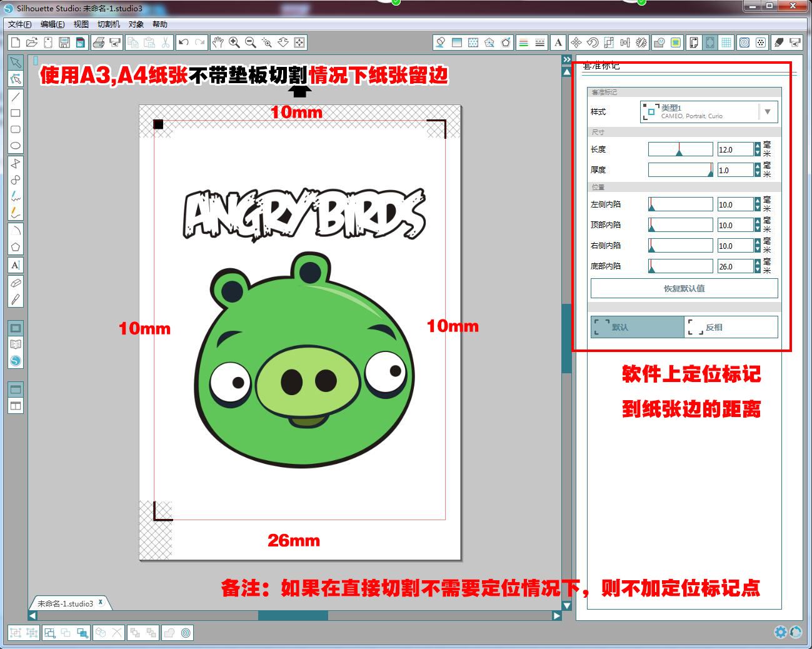Select the Eraser tool
This screenshot has width=812, height=649.
pyautogui.click(x=16, y=283)
